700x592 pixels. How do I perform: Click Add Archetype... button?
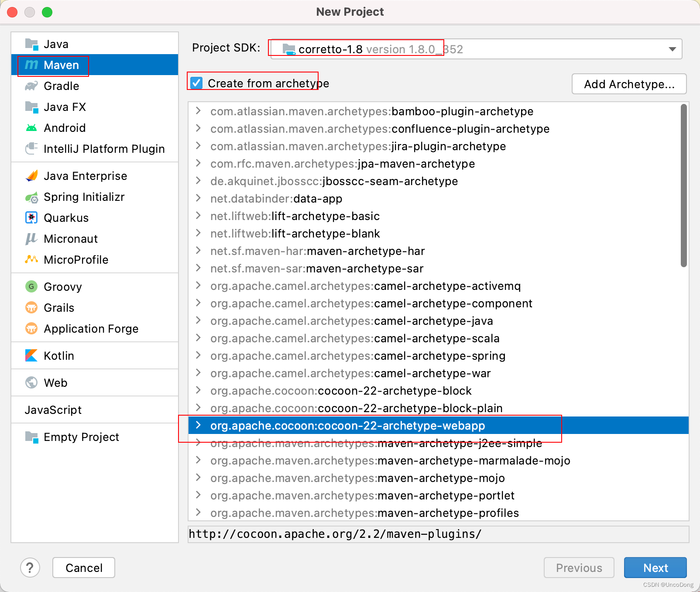(629, 84)
